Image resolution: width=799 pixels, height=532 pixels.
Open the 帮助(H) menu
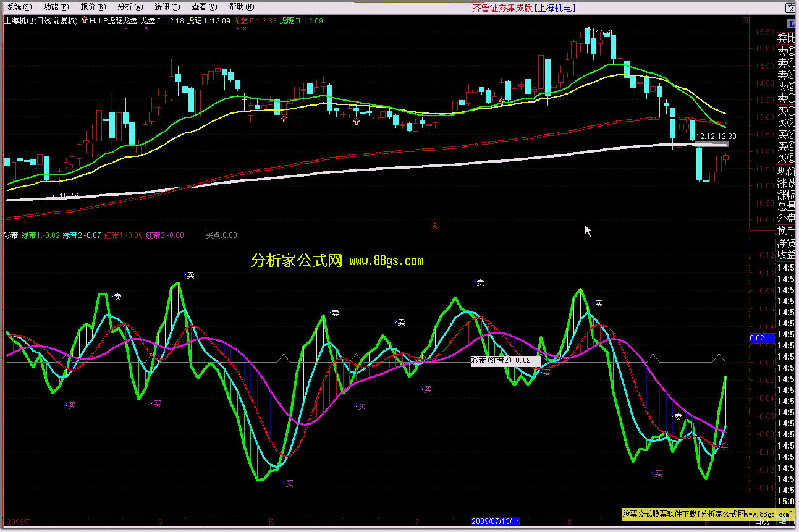(x=241, y=7)
